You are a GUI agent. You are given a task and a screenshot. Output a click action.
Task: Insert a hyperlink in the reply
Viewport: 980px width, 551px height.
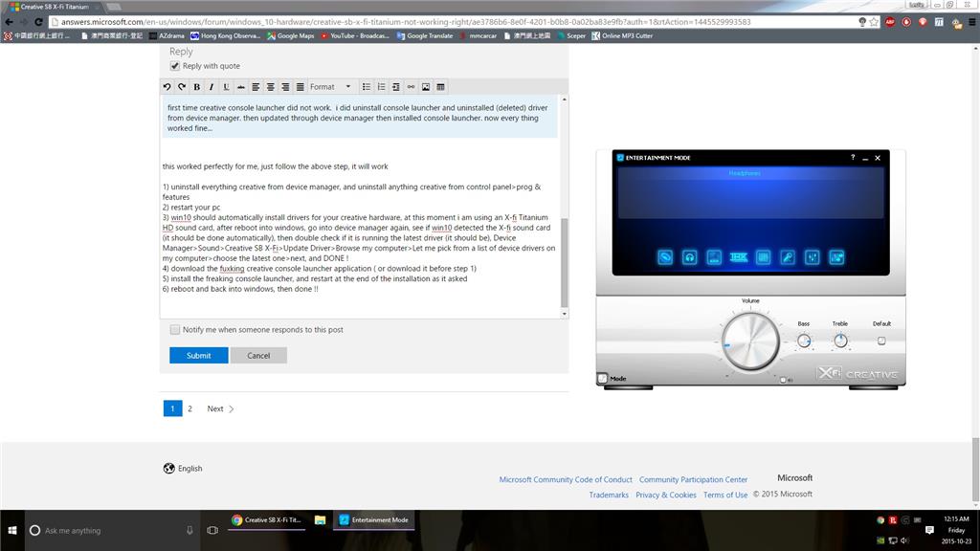[x=411, y=87]
